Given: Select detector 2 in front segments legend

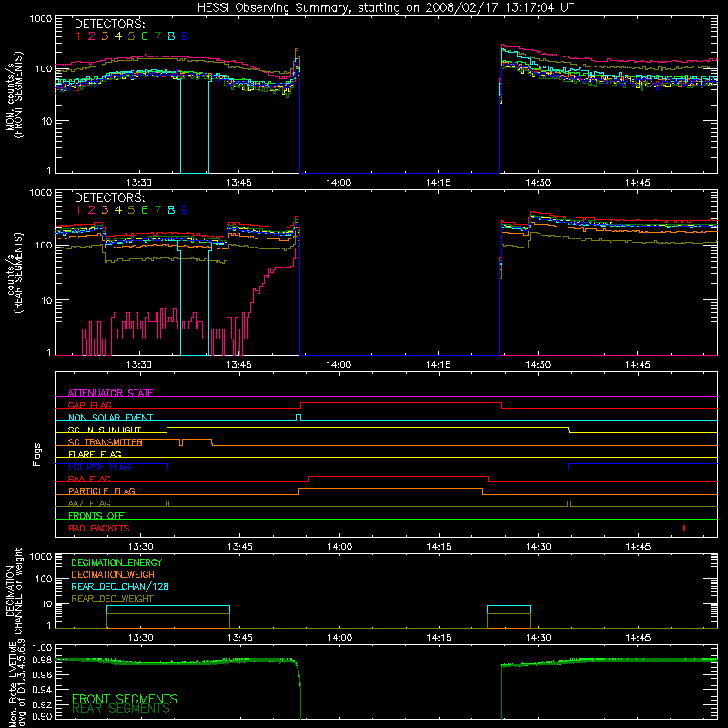Looking at the screenshot, I should [x=92, y=36].
